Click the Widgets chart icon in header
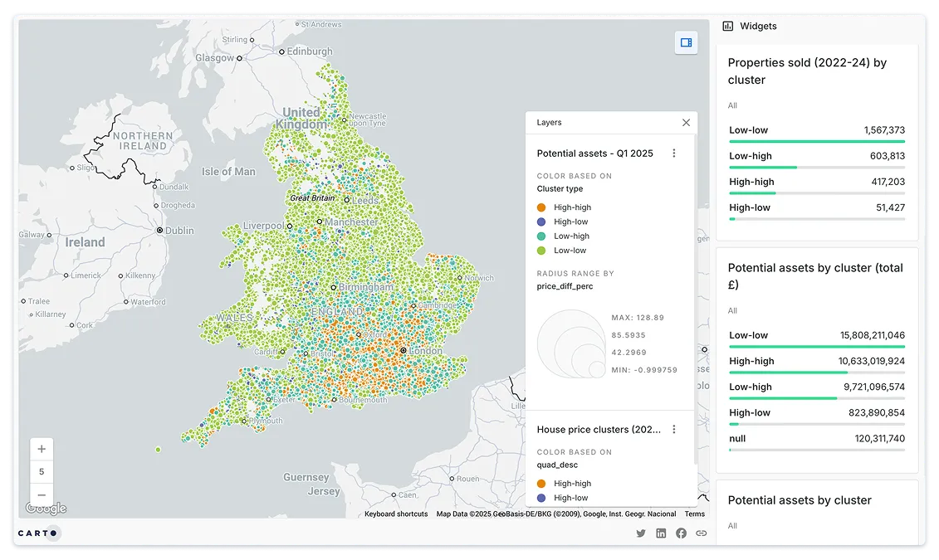939x560 pixels. pyautogui.click(x=728, y=27)
